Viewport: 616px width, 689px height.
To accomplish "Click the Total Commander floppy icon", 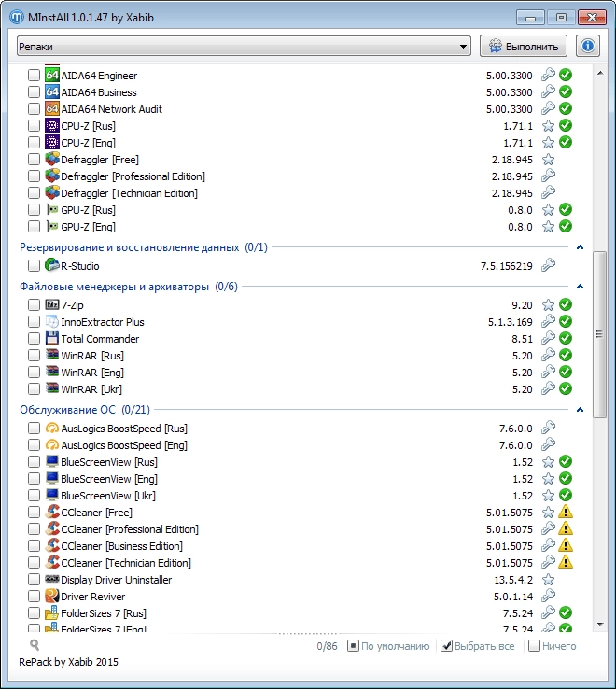I will click(52, 338).
